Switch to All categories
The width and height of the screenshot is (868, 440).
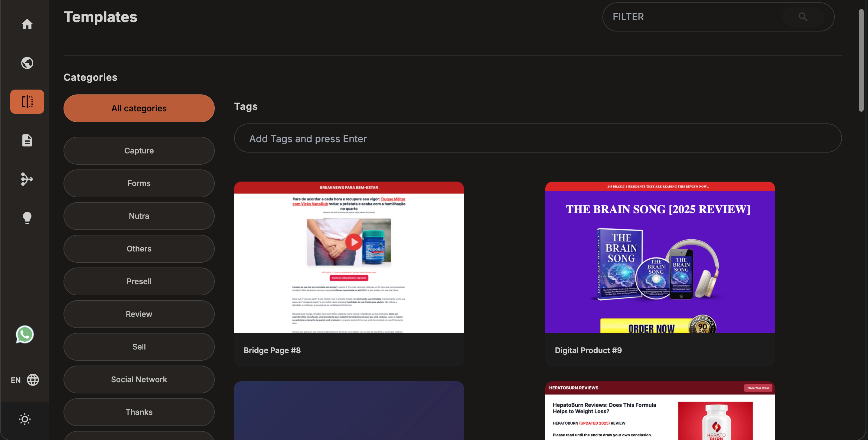point(139,108)
